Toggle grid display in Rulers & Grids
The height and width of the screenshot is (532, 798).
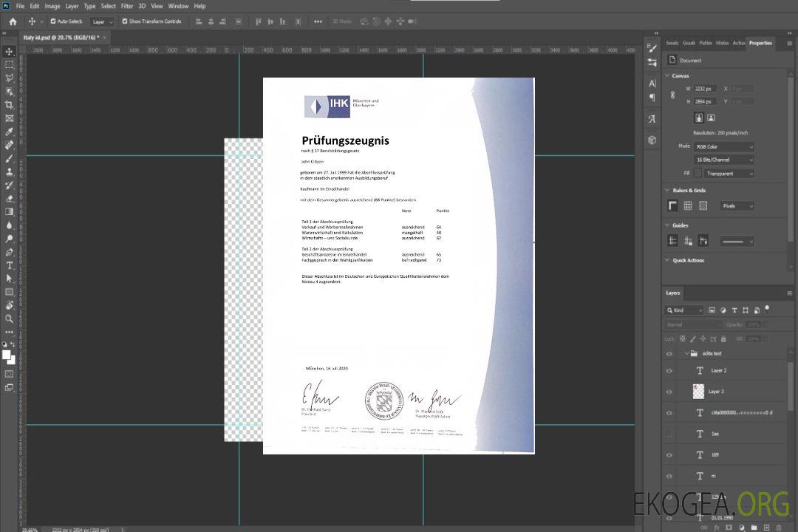688,205
